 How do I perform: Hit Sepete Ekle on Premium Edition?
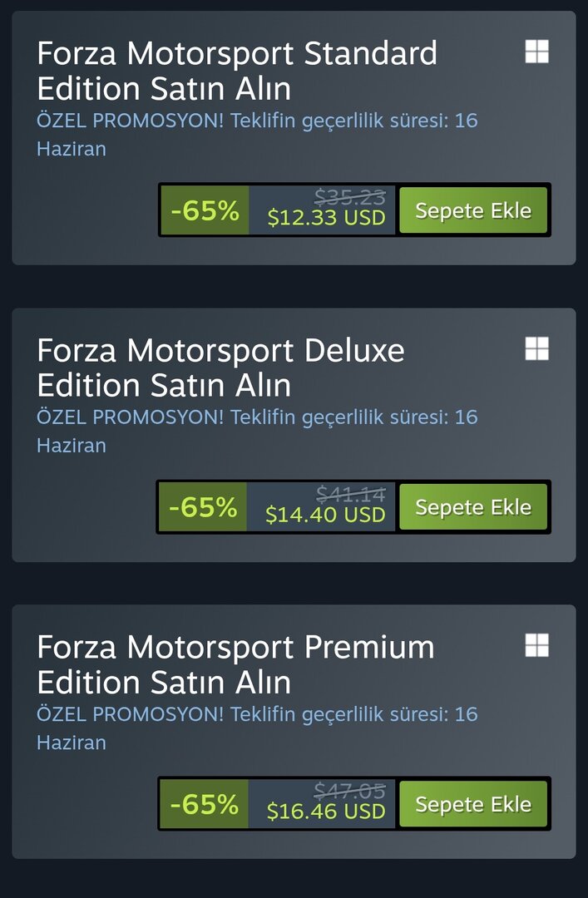[x=473, y=804]
